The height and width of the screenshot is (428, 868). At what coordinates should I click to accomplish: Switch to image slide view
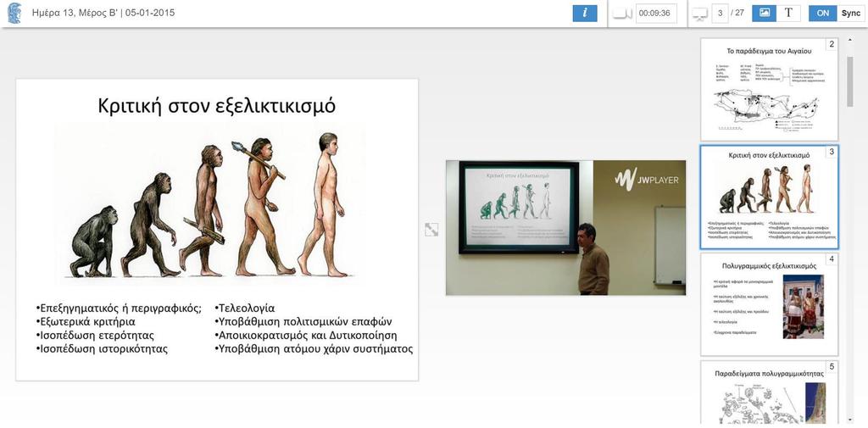click(764, 14)
